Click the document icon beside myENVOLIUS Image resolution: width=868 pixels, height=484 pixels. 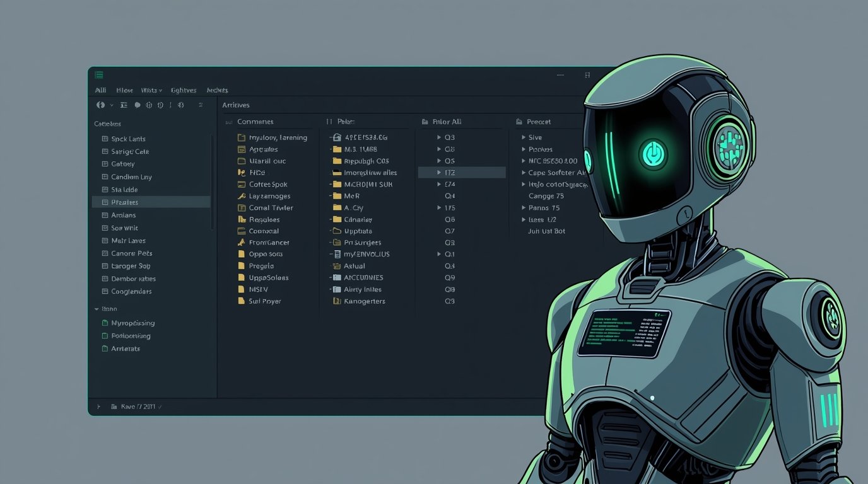337,254
